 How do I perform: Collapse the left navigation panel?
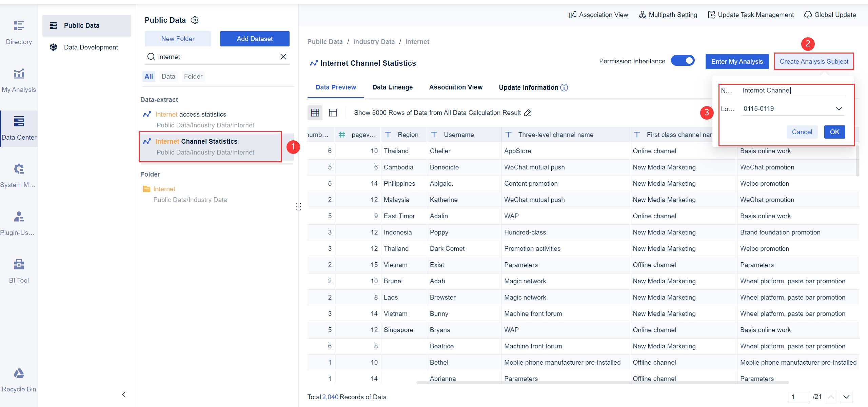coord(124,394)
